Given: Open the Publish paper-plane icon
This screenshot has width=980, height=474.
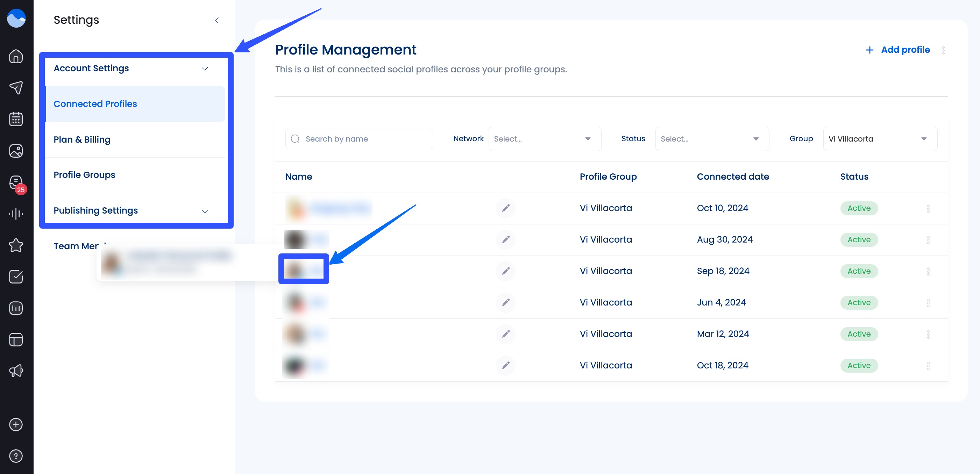Looking at the screenshot, I should point(16,87).
